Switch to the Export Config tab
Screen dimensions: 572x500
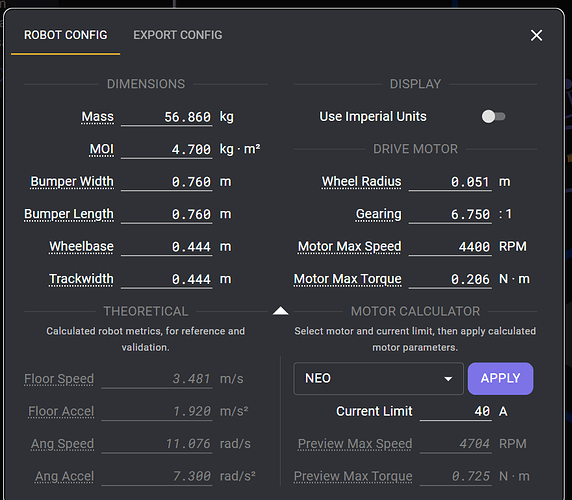178,35
